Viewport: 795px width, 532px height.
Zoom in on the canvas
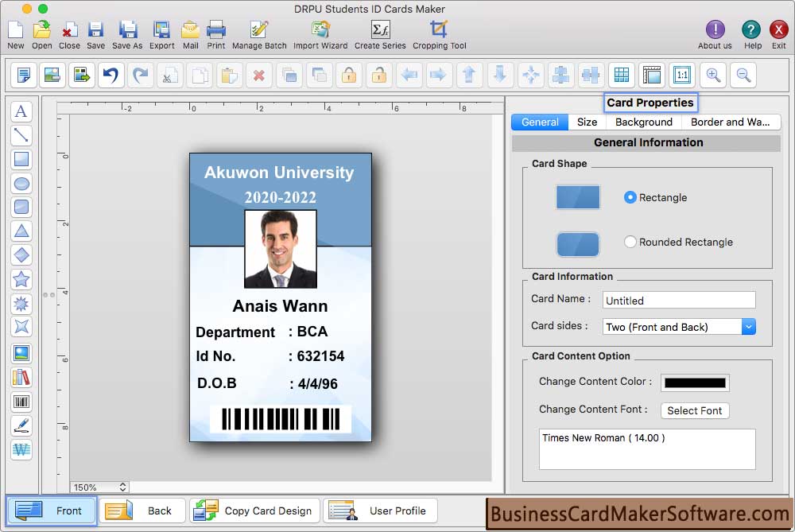713,75
